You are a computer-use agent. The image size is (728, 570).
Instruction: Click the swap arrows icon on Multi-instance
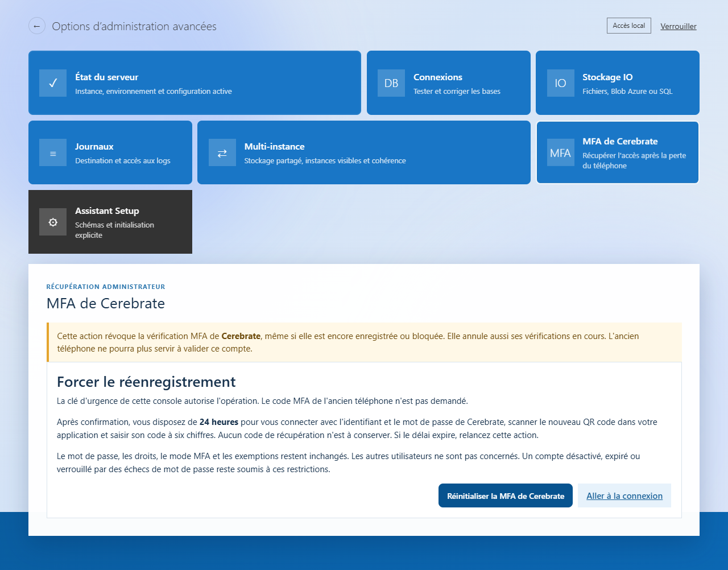pos(222,152)
